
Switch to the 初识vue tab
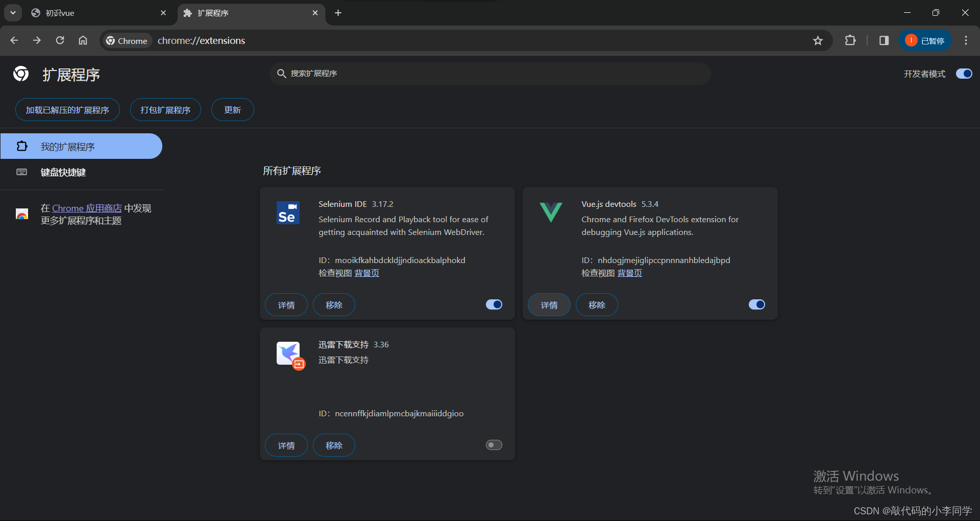click(99, 13)
